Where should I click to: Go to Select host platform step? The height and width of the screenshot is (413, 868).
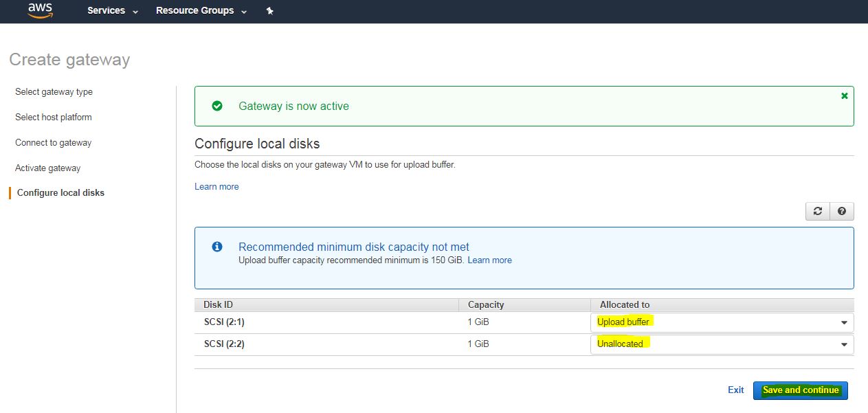click(x=53, y=118)
